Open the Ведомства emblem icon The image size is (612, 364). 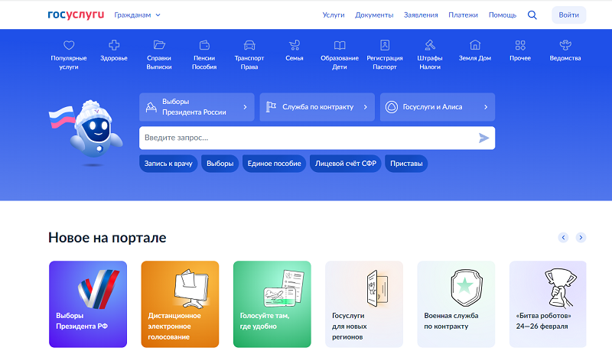point(565,45)
